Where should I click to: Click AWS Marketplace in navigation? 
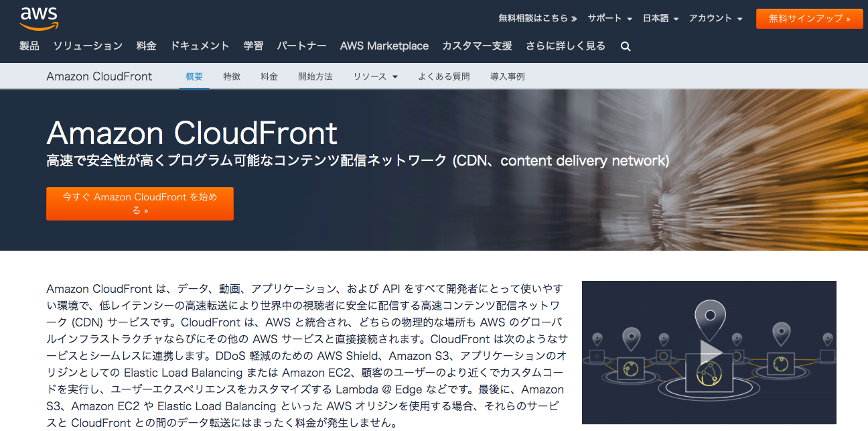384,46
